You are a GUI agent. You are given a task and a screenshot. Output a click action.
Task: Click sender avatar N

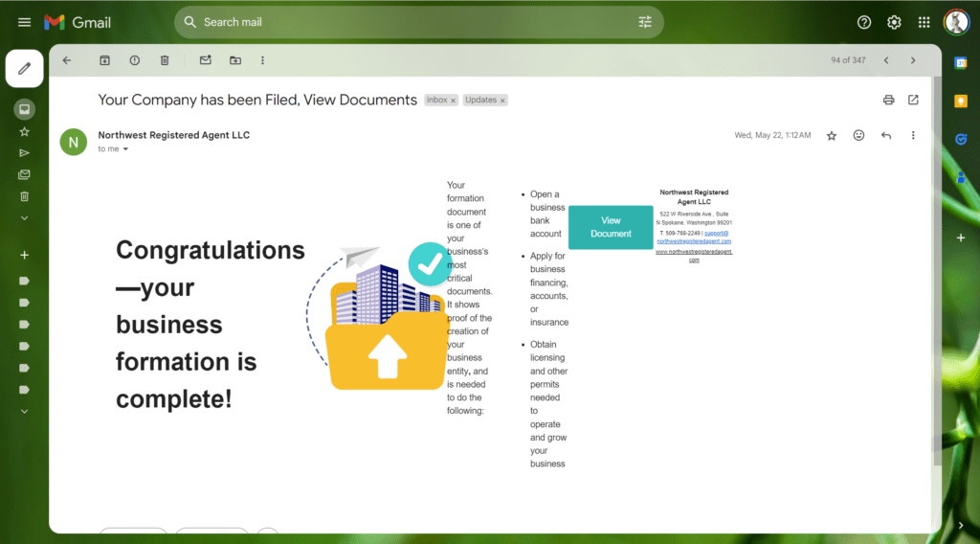tap(73, 142)
